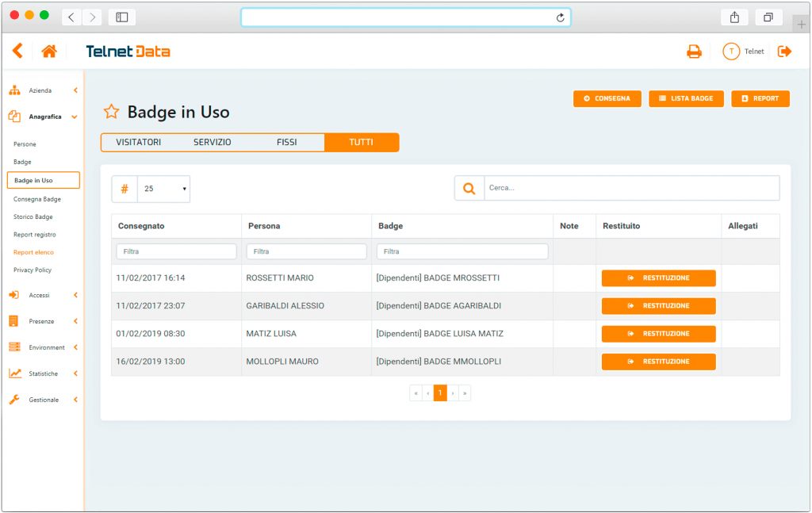Click the orange back arrow in header

click(x=17, y=51)
